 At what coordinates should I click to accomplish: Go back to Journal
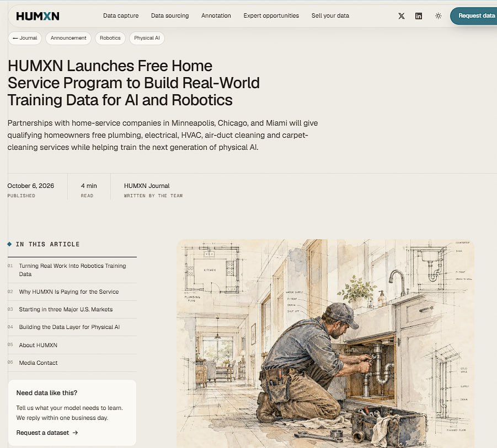click(x=25, y=38)
